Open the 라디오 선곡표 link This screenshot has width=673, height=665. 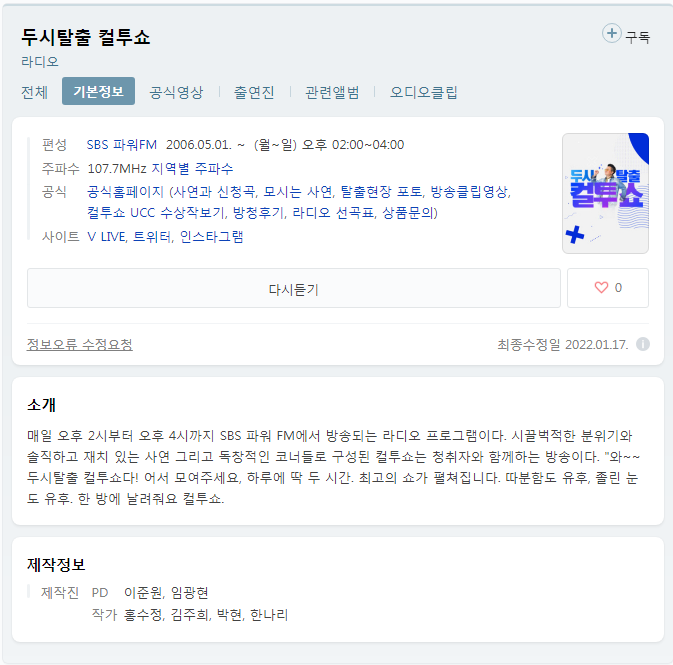333,213
